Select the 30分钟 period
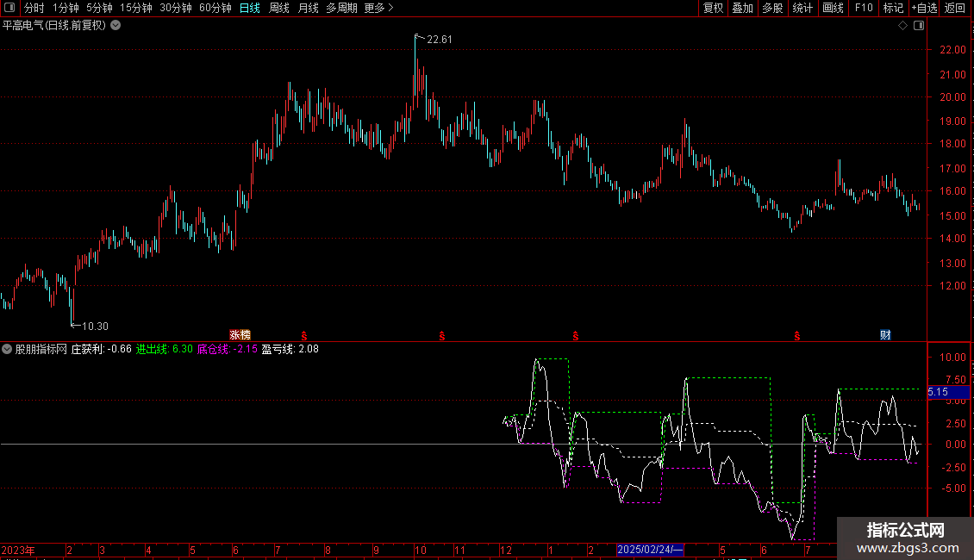This screenshot has height=560, width=974. click(175, 8)
